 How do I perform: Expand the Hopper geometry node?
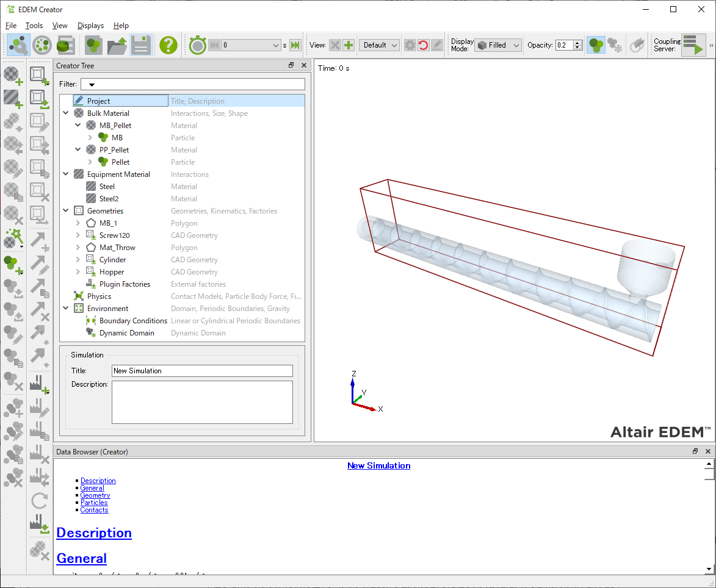[x=78, y=271]
